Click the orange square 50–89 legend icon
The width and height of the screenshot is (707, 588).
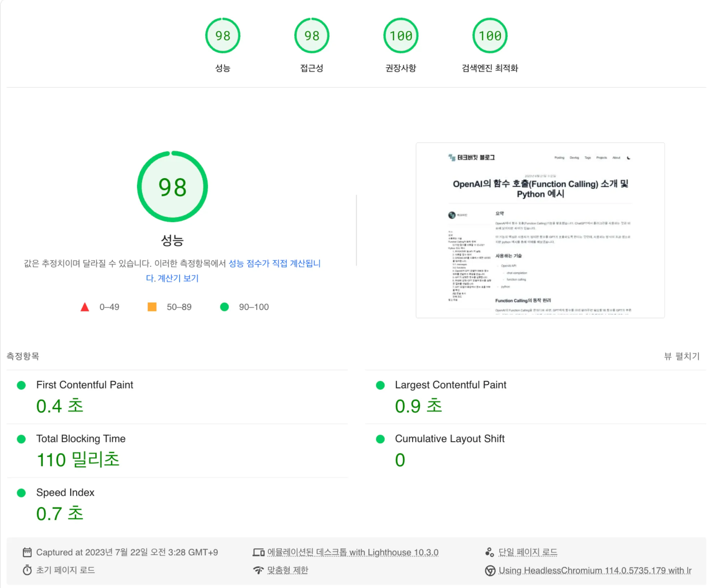(x=152, y=307)
